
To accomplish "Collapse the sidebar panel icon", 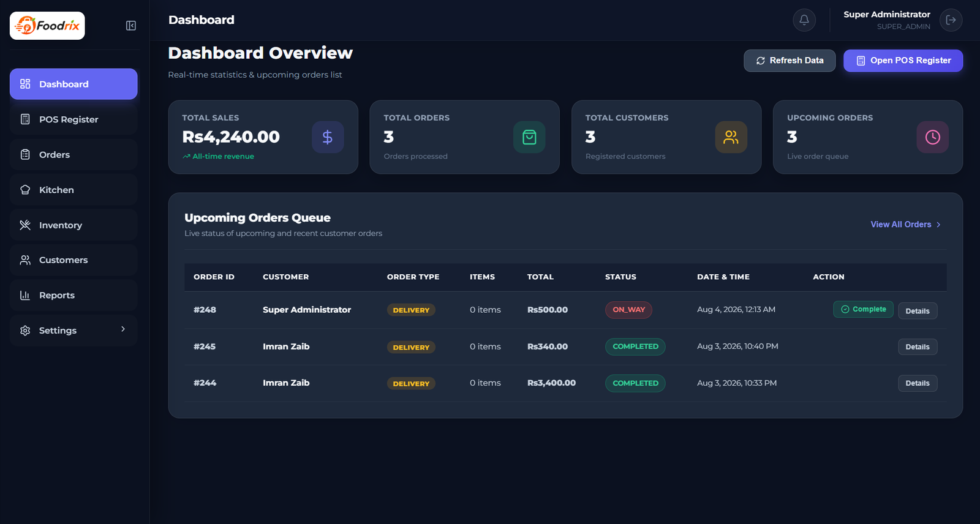I will (131, 26).
